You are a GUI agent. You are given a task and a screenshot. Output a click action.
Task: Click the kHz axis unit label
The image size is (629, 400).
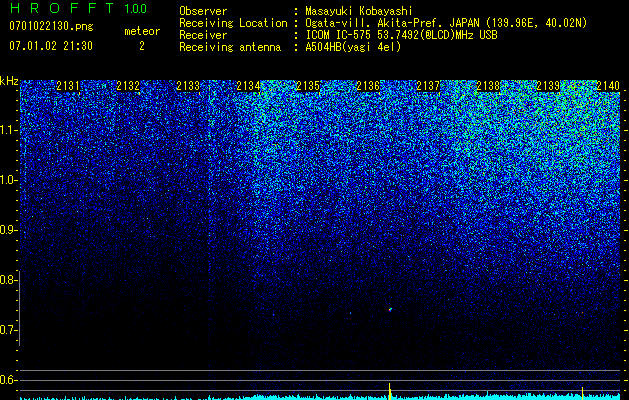click(9, 81)
